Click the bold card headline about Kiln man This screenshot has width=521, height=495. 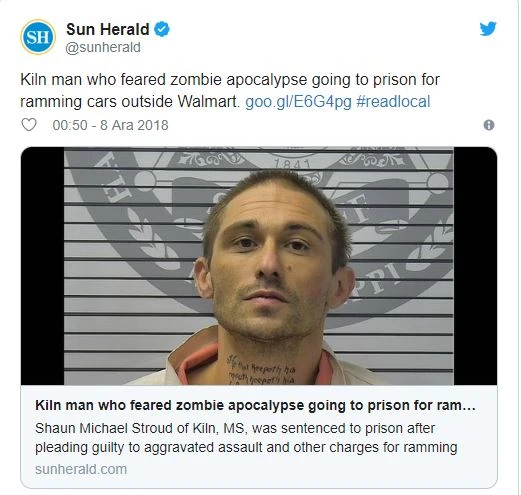pyautogui.click(x=255, y=406)
